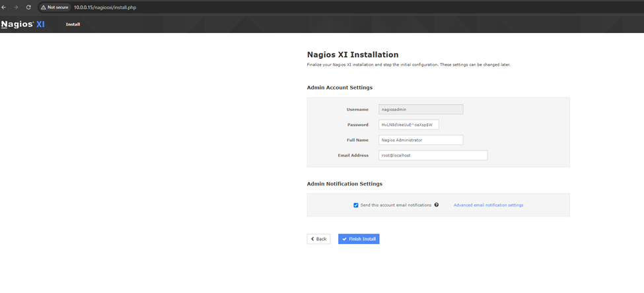The height and width of the screenshot is (293, 644).
Task: Click the Username label
Action: [x=358, y=110]
